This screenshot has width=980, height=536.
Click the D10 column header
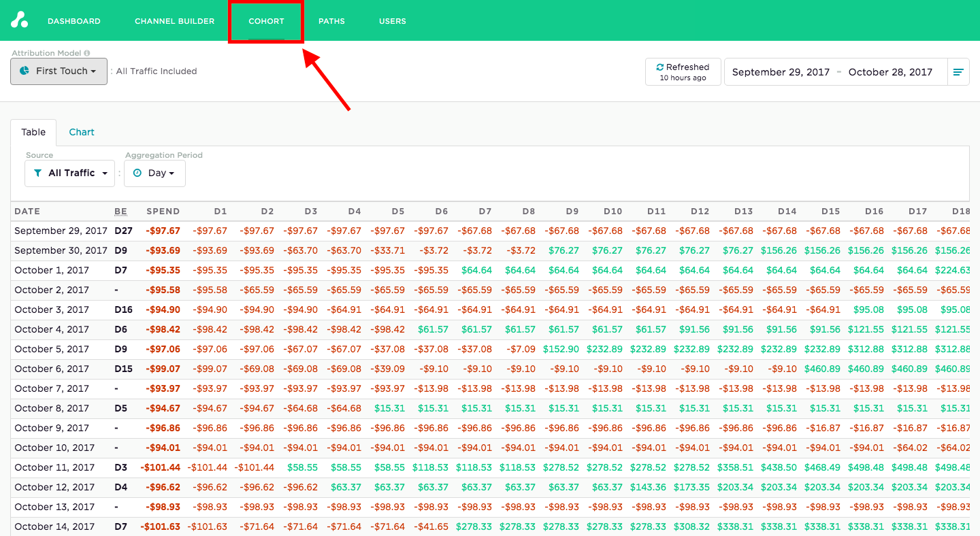click(x=613, y=212)
